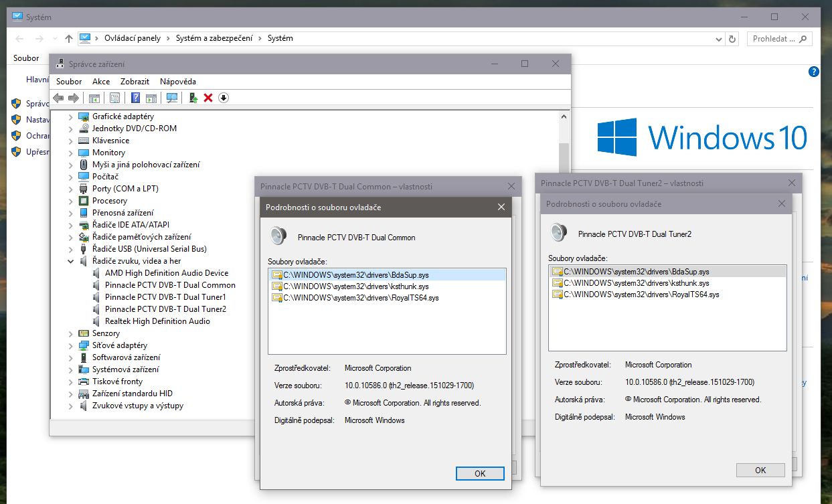The width and height of the screenshot is (832, 504).
Task: Click OK in Dual Common driver details dialog
Action: coord(480,473)
